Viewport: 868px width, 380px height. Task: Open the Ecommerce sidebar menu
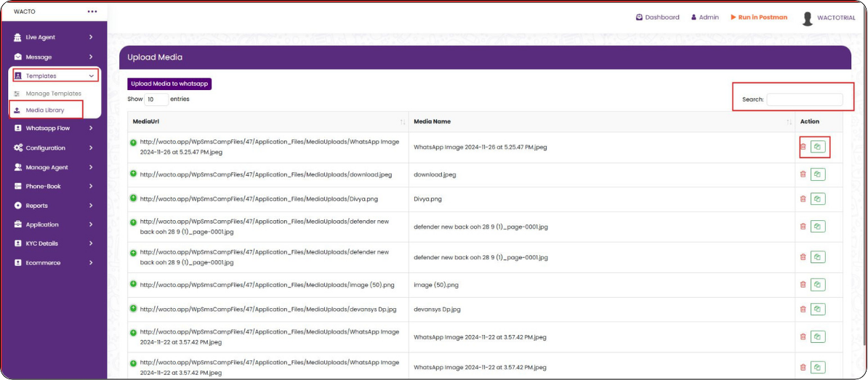[54, 263]
